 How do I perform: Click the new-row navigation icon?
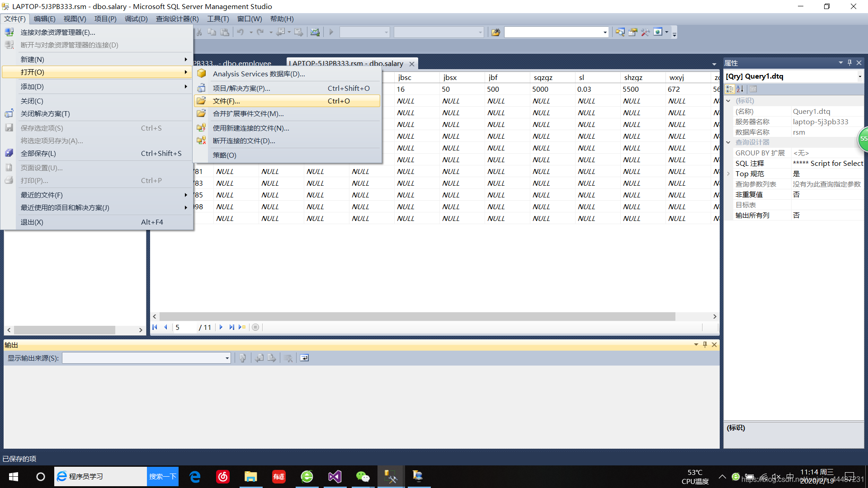click(242, 327)
